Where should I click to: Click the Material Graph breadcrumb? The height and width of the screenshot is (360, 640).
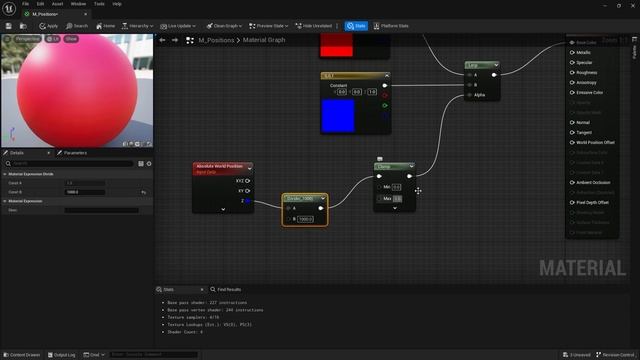264,40
